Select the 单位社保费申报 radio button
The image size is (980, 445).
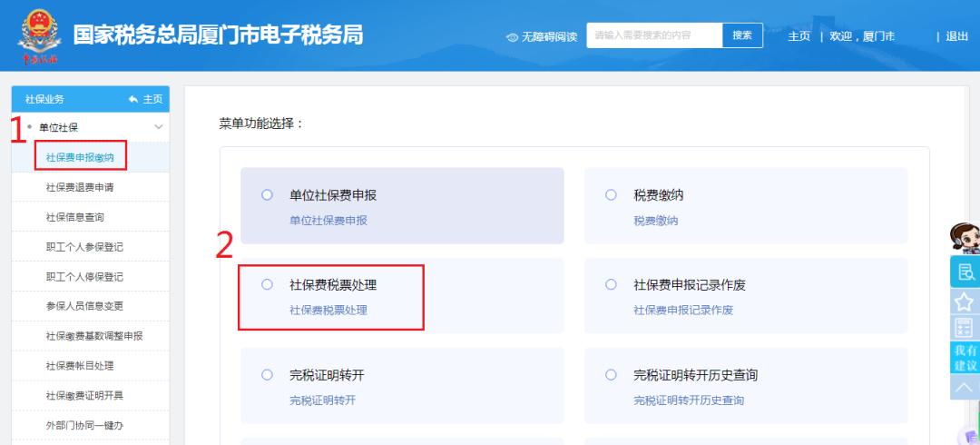267,194
